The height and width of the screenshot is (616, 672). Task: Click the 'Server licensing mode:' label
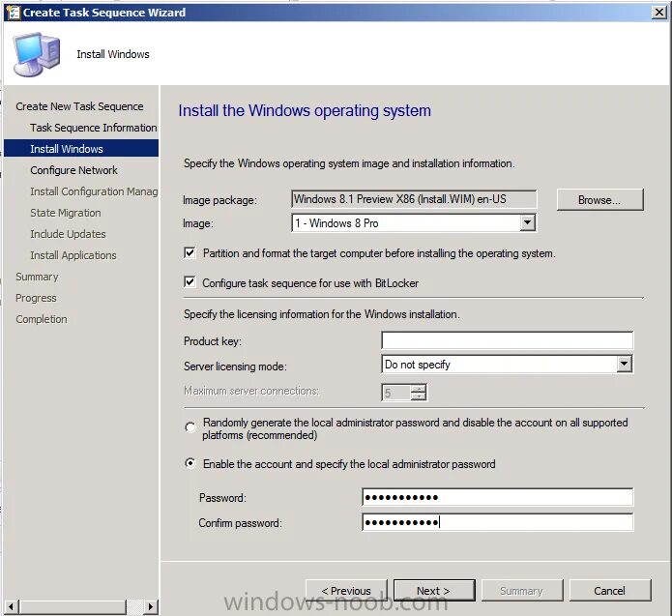(235, 367)
